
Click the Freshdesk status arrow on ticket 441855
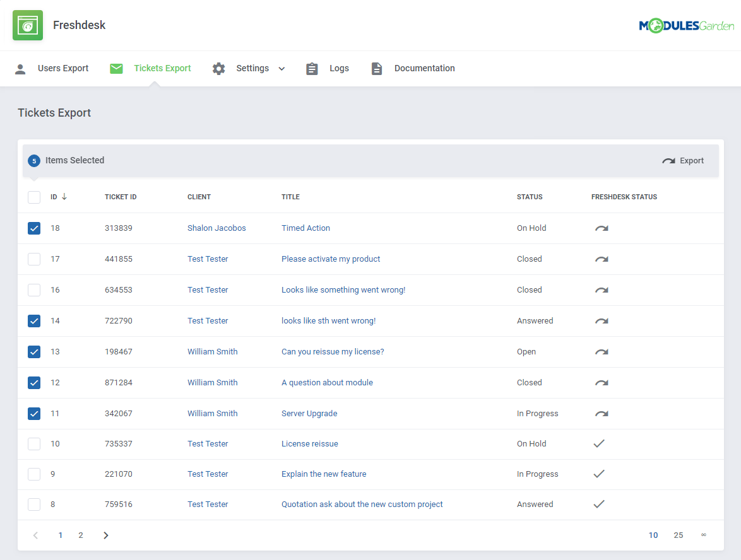(600, 259)
